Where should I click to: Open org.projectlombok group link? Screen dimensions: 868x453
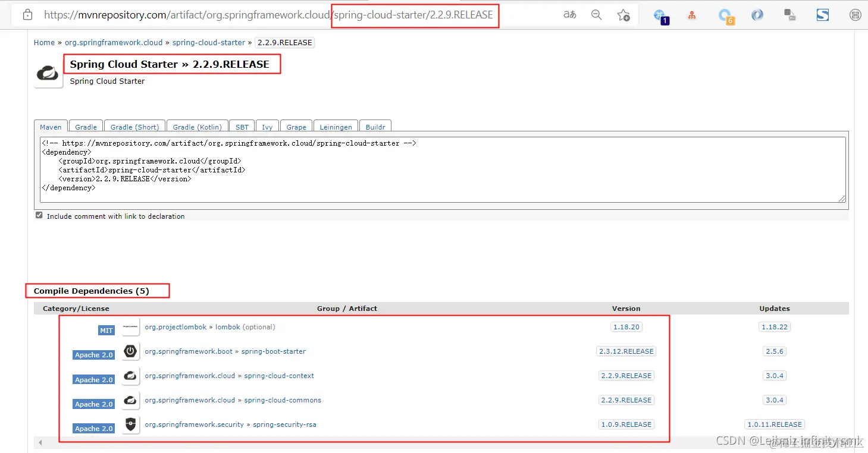[x=176, y=327]
